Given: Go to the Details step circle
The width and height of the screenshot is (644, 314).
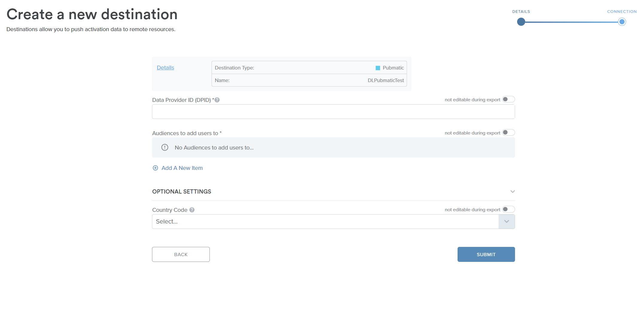Looking at the screenshot, I should point(521,22).
